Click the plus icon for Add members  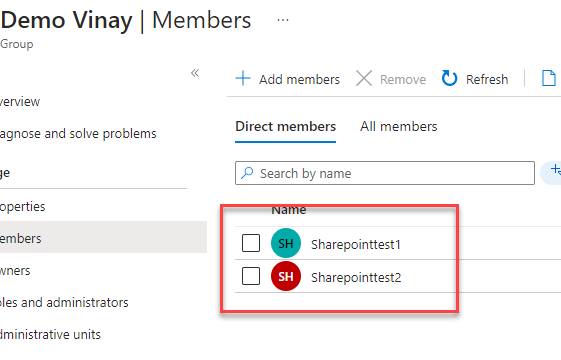point(243,78)
